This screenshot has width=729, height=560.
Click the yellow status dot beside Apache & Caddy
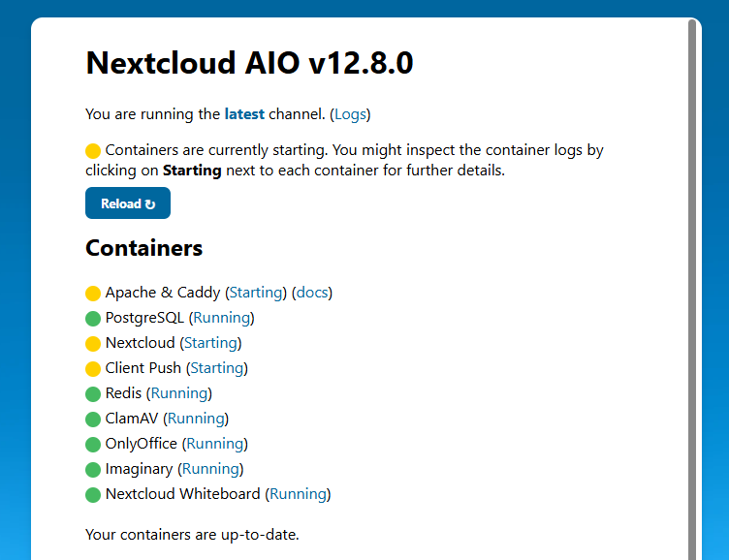(x=93, y=293)
